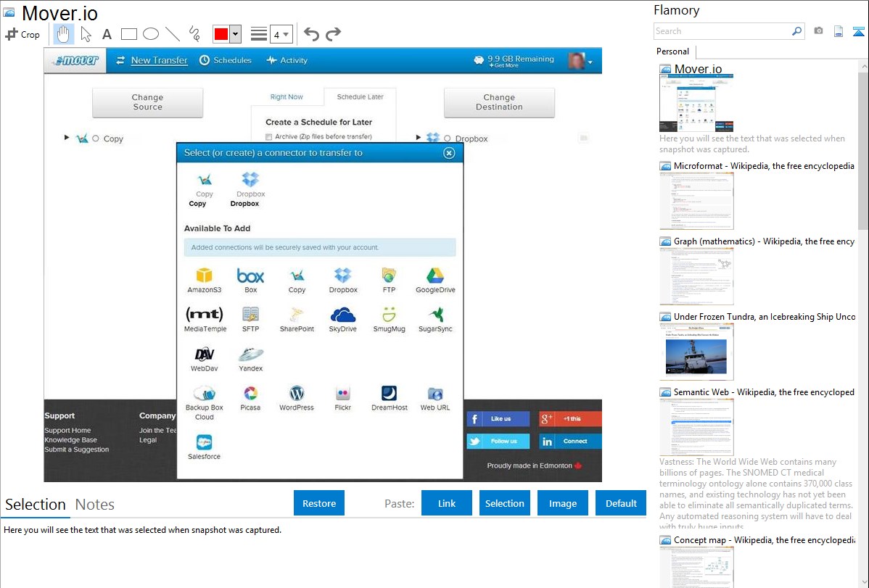
Task: Open the Microformat Wikipedia snapshot thumbnail
Action: [x=696, y=201]
